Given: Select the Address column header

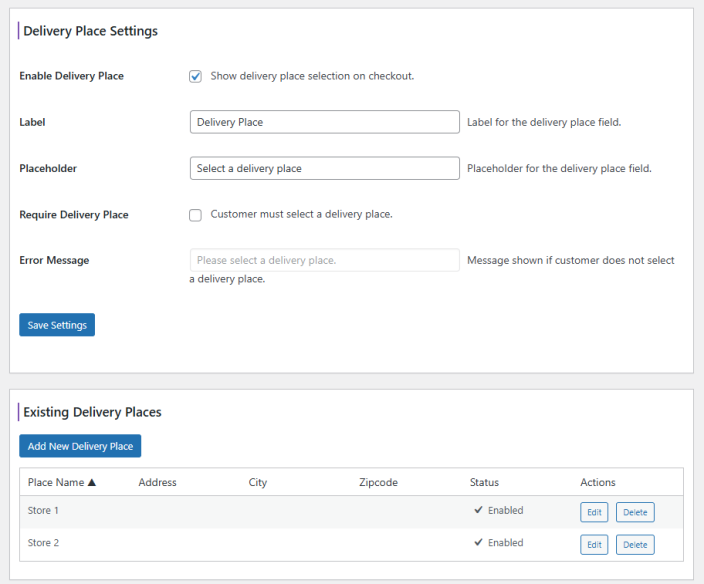Looking at the screenshot, I should 157,482.
